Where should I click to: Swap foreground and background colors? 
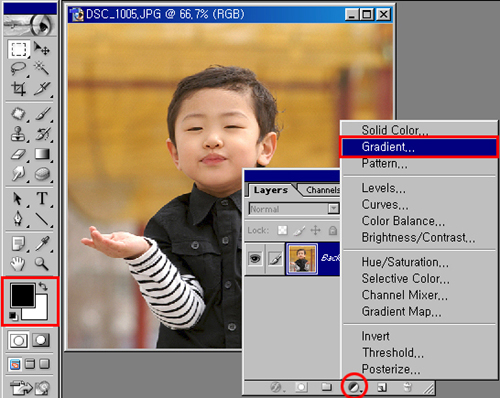[43, 286]
